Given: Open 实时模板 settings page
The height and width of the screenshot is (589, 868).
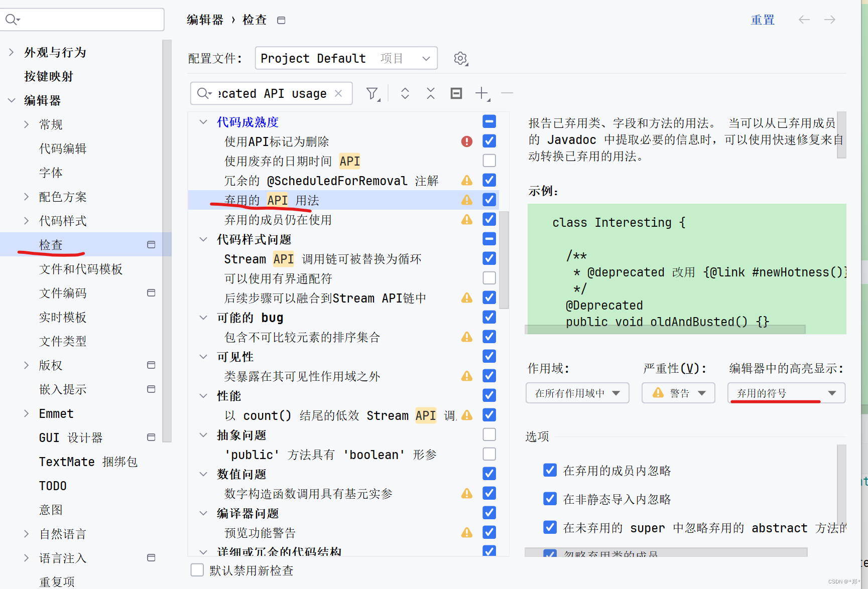Looking at the screenshot, I should (x=63, y=317).
